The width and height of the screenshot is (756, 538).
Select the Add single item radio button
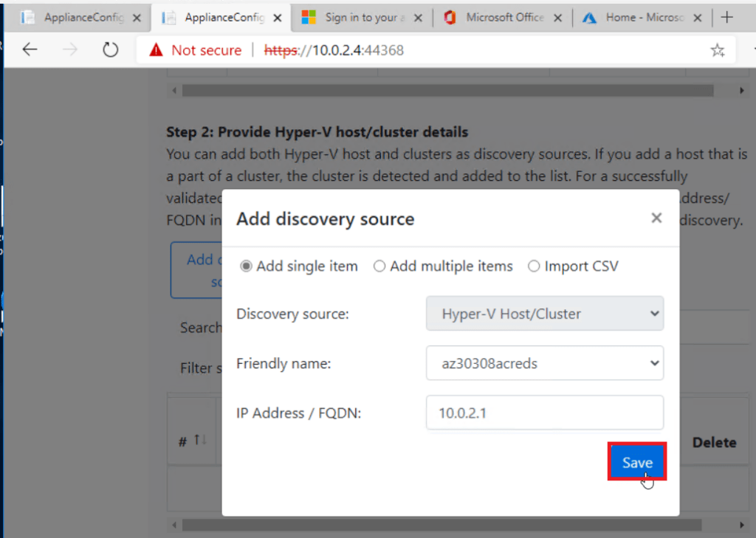(x=246, y=266)
